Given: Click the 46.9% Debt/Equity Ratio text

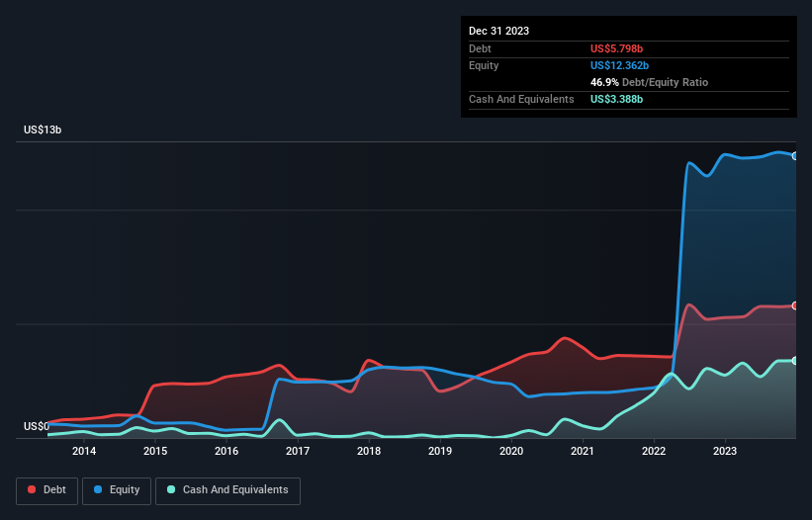Looking at the screenshot, I should (x=649, y=82).
